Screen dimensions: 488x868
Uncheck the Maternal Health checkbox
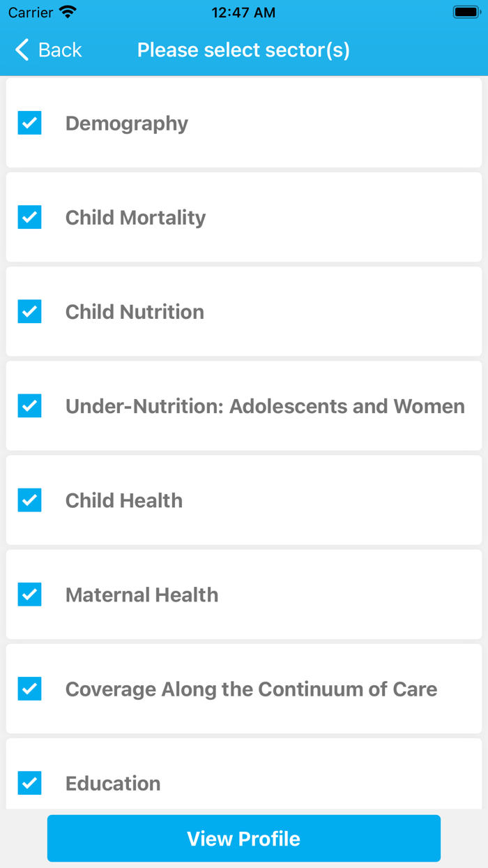pos(29,594)
